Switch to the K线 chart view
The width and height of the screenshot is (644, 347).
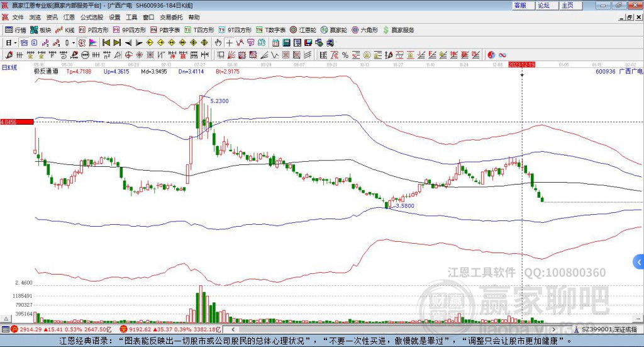[x=65, y=30]
